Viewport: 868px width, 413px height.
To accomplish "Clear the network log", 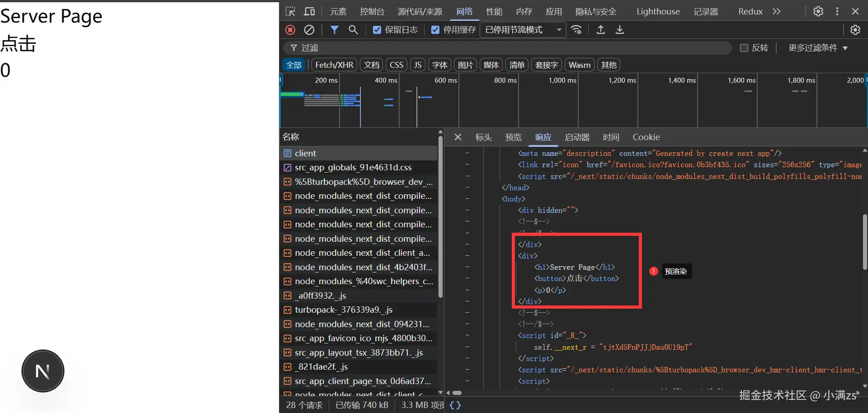I will click(309, 30).
